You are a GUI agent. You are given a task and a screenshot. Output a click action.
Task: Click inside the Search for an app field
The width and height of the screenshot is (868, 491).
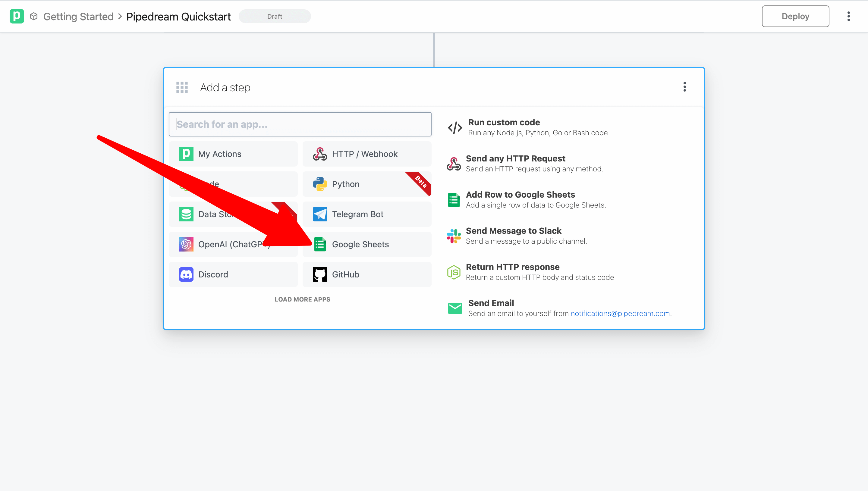(x=300, y=124)
